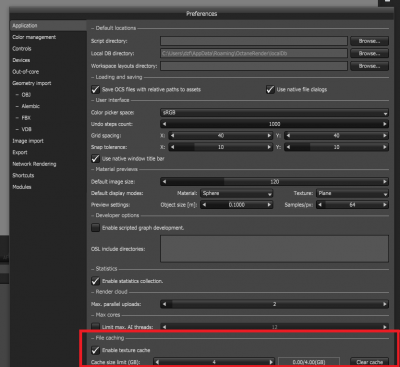The width and height of the screenshot is (400, 367).
Task: Open Network Rendering preferences section
Action: tap(34, 164)
